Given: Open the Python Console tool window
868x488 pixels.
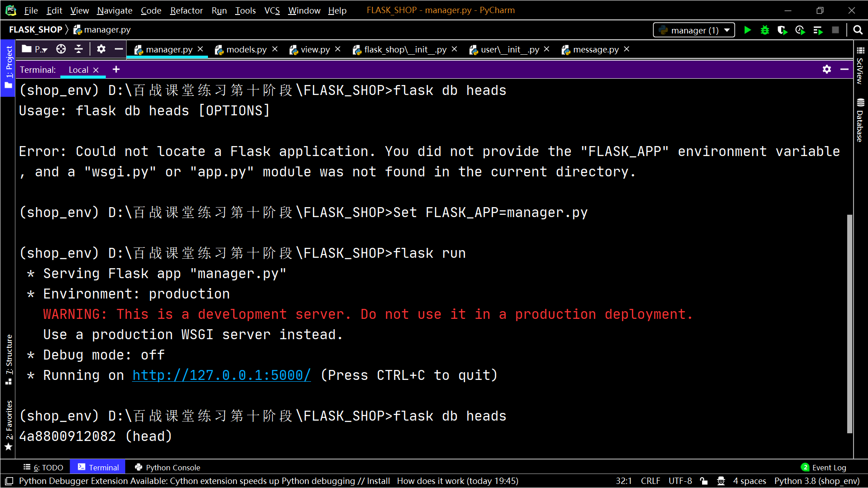Looking at the screenshot, I should coord(167,468).
